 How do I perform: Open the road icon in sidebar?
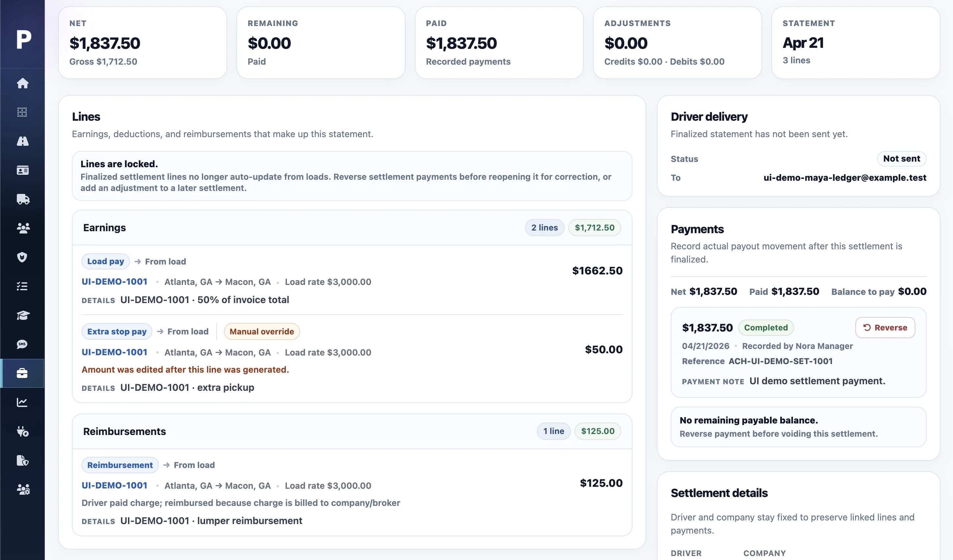click(23, 141)
